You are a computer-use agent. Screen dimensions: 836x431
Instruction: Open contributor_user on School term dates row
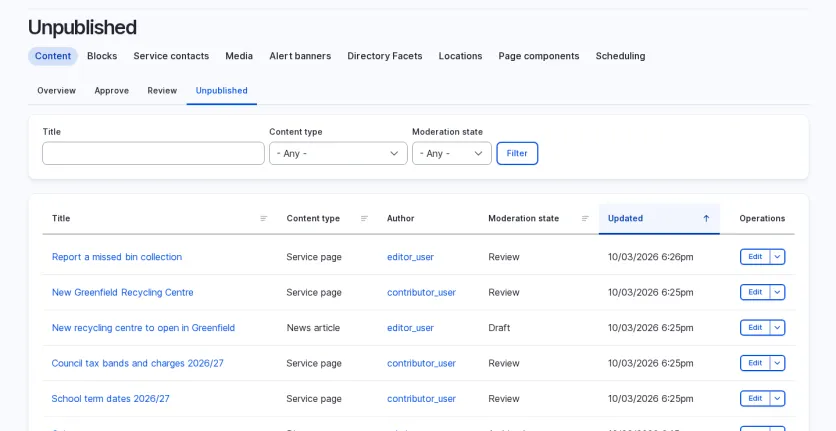(x=422, y=399)
